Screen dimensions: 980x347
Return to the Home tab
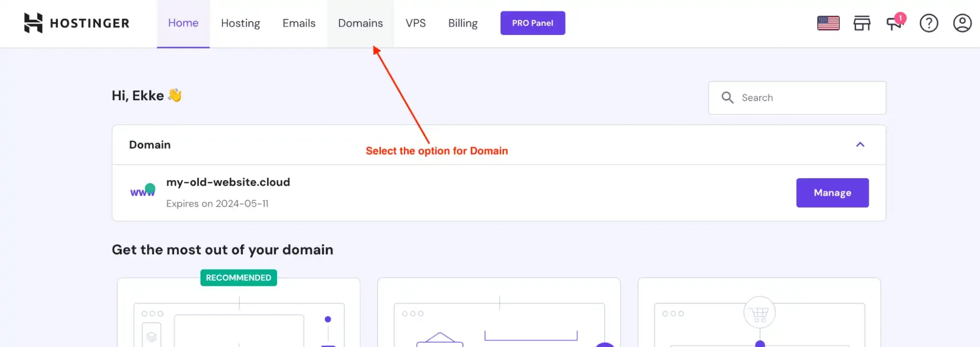(183, 23)
